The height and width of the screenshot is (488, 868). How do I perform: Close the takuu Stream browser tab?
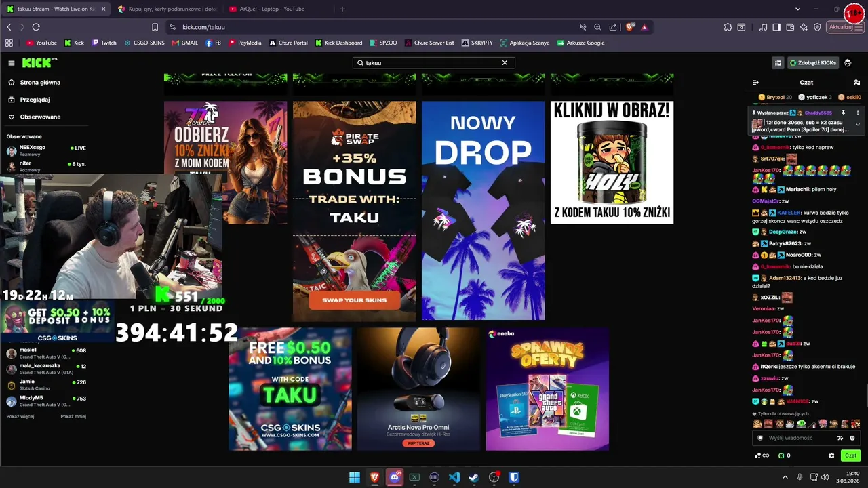[103, 9]
